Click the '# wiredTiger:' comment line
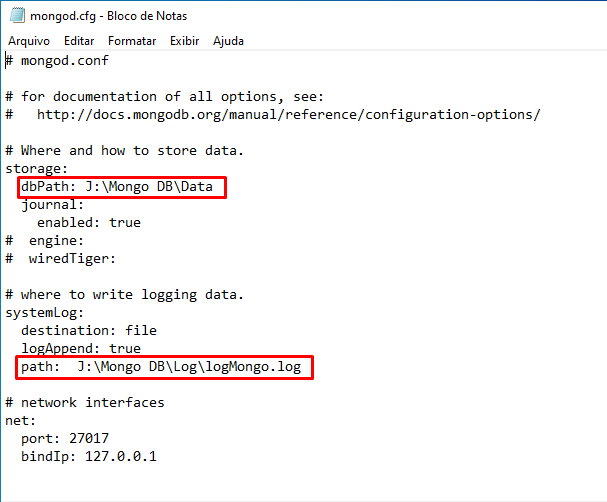Viewport: 607px width, 502px height. 61,259
